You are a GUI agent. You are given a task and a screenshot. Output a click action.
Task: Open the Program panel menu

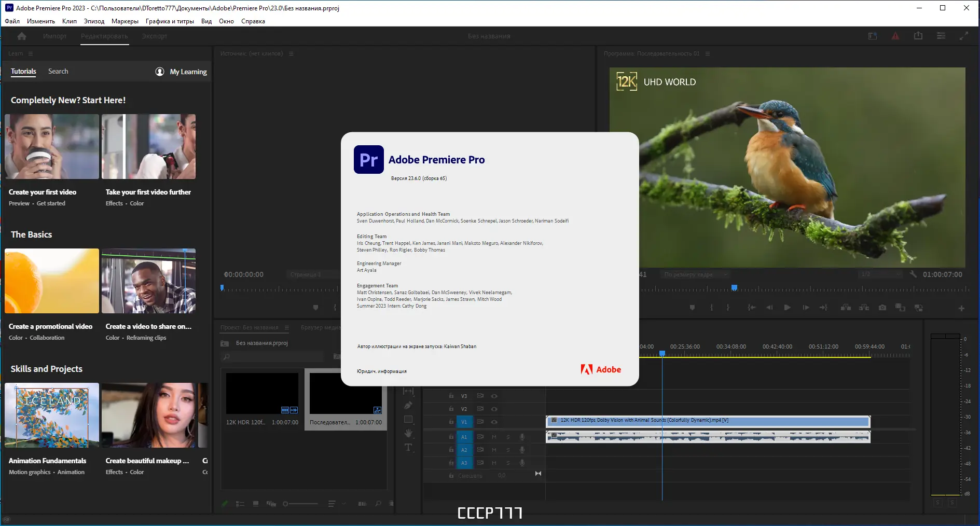tap(708, 53)
